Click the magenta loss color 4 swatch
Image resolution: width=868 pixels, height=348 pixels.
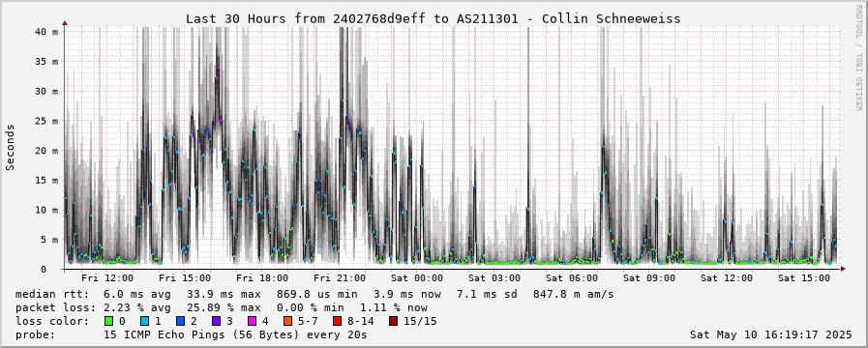251,321
